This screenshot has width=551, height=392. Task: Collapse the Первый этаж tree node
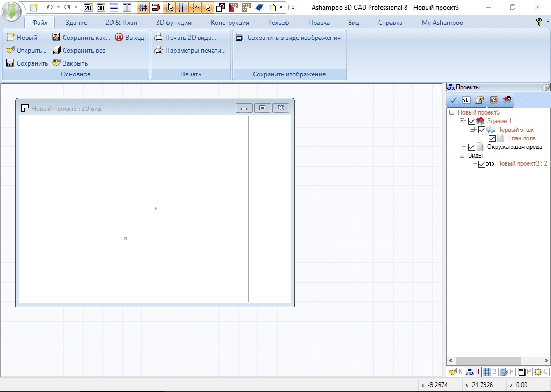(x=472, y=130)
